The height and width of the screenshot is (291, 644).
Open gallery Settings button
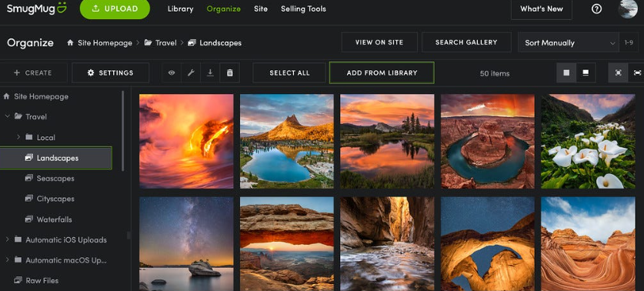[x=111, y=72]
